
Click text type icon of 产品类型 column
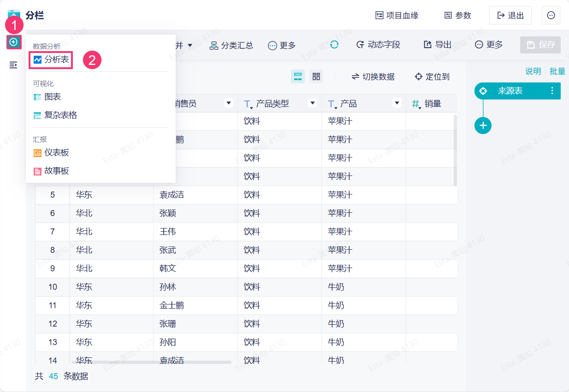click(248, 104)
